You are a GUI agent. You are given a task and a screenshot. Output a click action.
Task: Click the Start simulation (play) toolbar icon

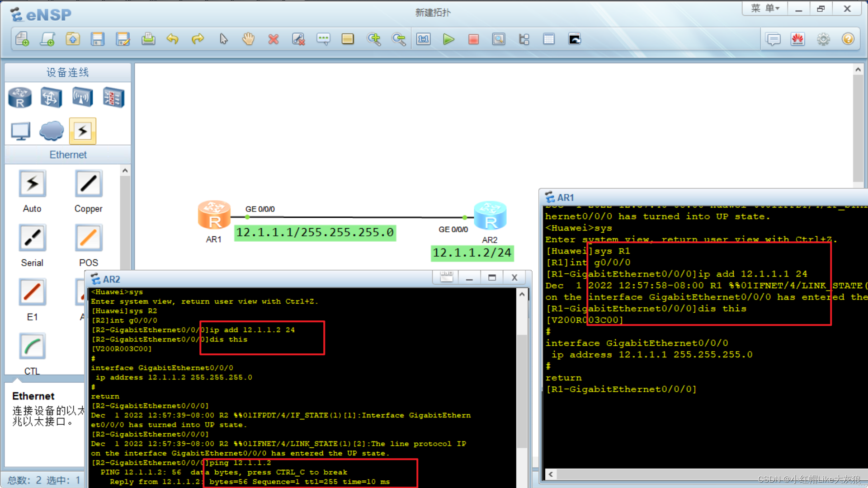tap(448, 39)
